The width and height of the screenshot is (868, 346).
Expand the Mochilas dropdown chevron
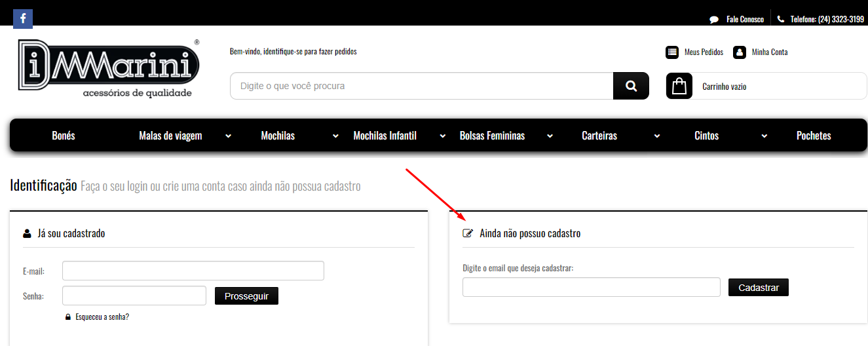point(335,136)
